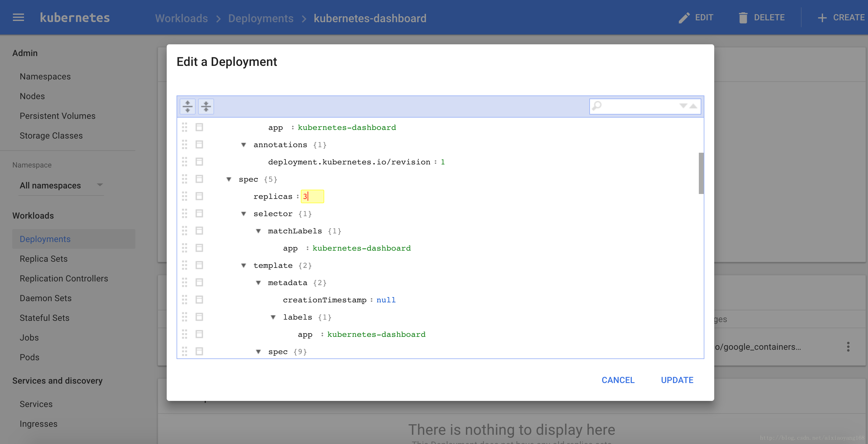Viewport: 868px width, 444px height.
Task: Click the search magnifier icon in editor
Action: (x=597, y=106)
